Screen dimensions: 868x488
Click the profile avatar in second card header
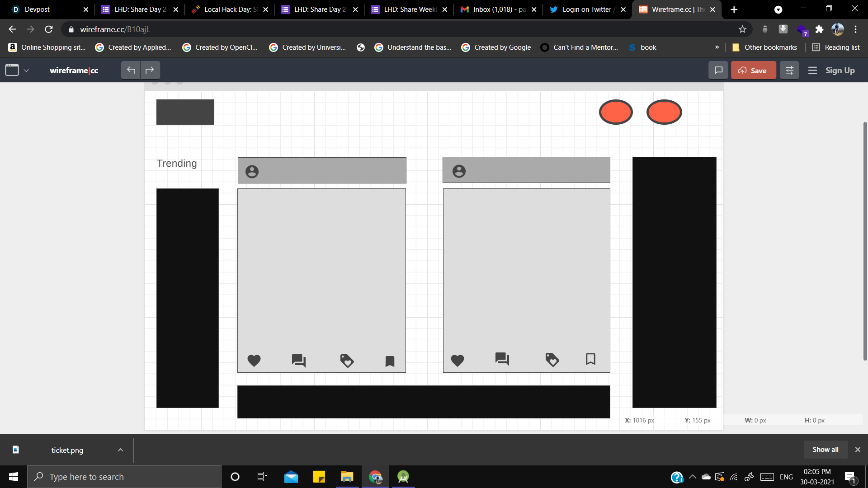pyautogui.click(x=459, y=171)
